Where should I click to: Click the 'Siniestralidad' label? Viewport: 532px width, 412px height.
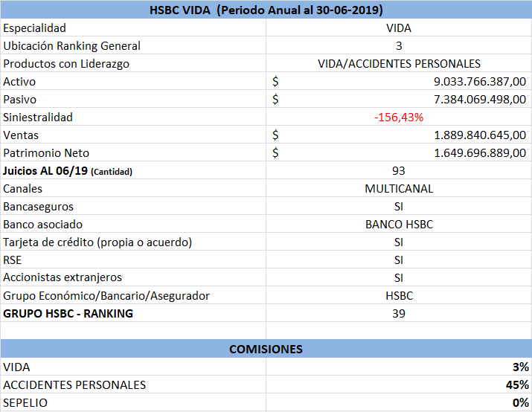coord(38,118)
